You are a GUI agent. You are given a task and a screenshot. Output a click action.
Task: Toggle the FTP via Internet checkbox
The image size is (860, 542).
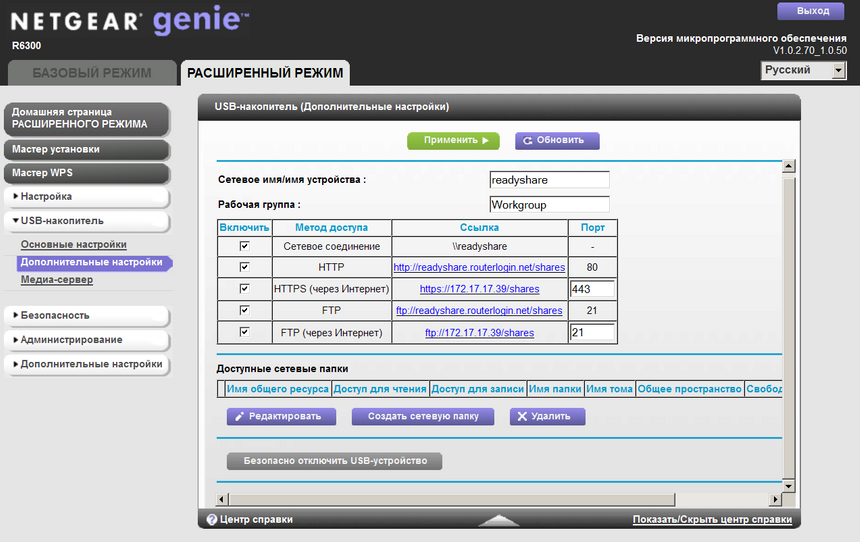tap(244, 332)
